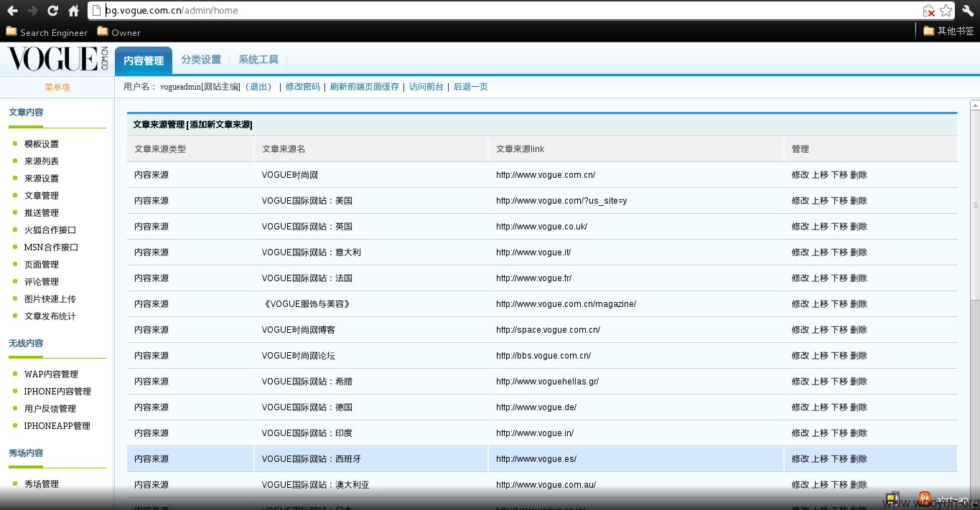Open 秀场管理 in sidebar

(42, 484)
